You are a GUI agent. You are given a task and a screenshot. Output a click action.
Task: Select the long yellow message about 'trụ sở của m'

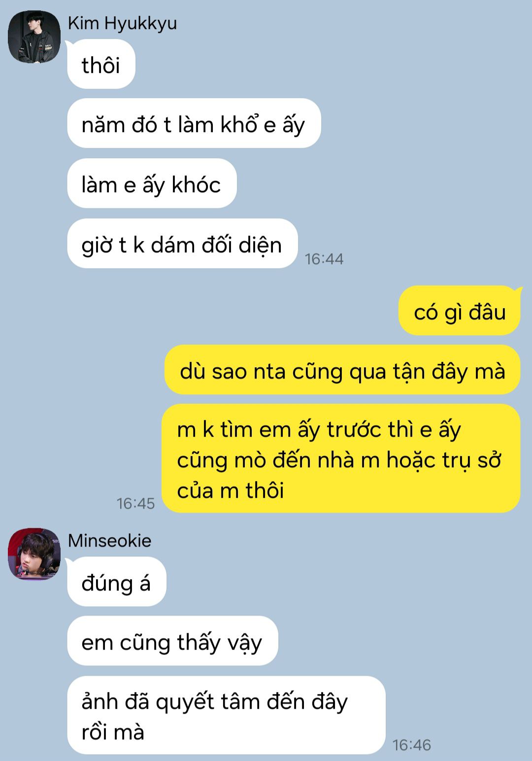click(x=341, y=459)
